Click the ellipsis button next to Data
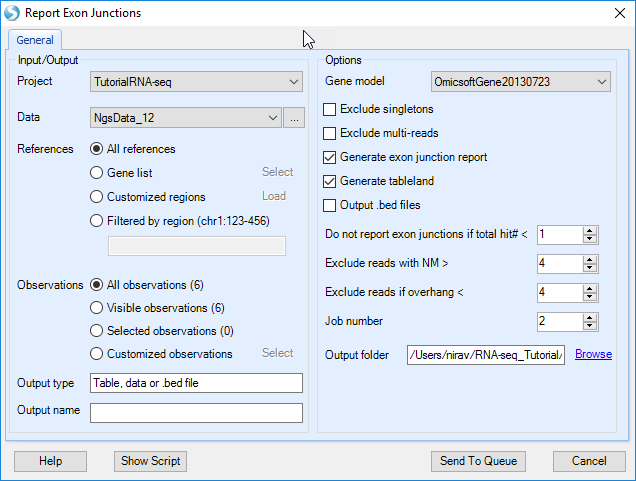The image size is (636, 481). click(294, 118)
